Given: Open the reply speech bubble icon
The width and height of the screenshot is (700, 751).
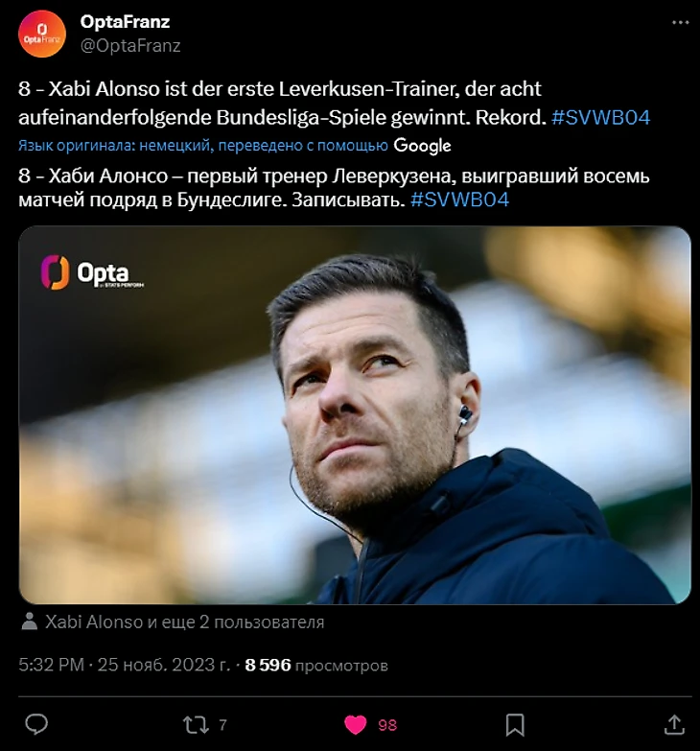Looking at the screenshot, I should [35, 724].
